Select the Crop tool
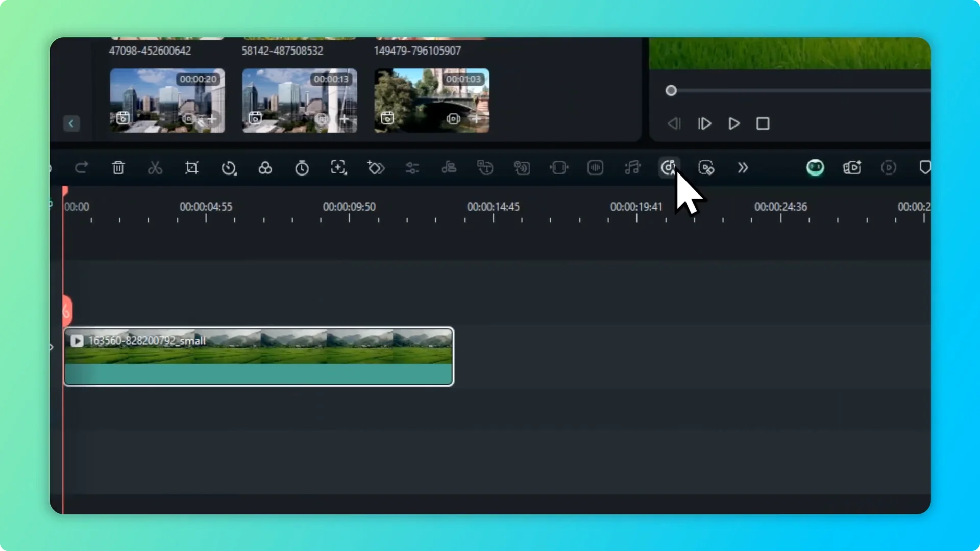This screenshot has height=551, width=980. (x=191, y=167)
